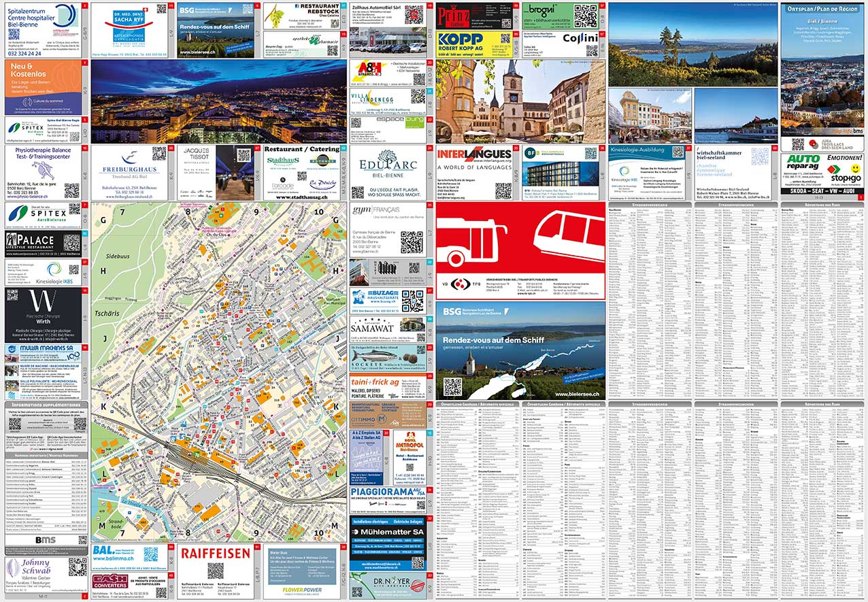
Task: Click the QR code under Raiffeisen logo
Action: pos(215,570)
